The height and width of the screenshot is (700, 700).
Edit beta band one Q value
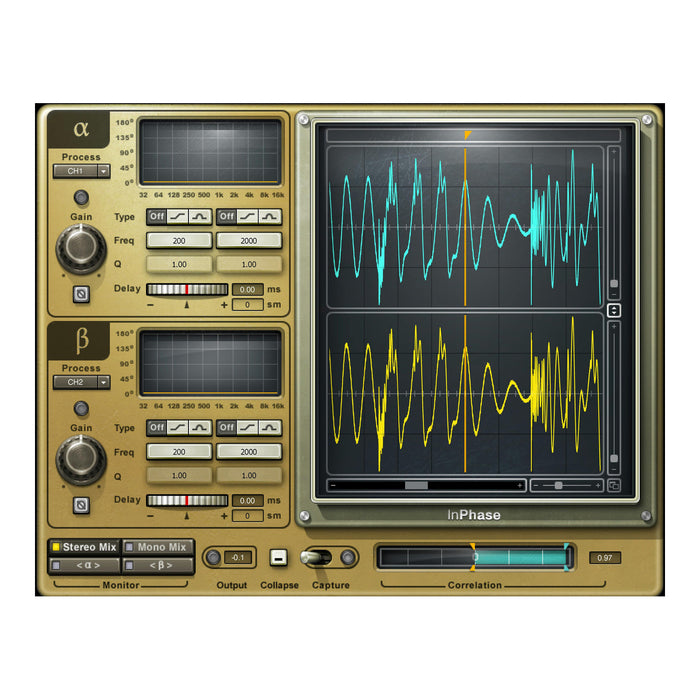coord(179,475)
